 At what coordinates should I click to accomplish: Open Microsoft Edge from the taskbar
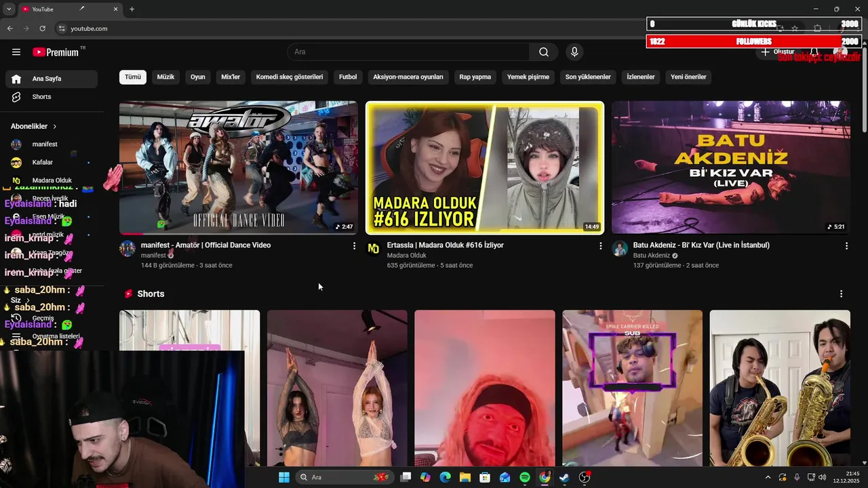pos(446,477)
